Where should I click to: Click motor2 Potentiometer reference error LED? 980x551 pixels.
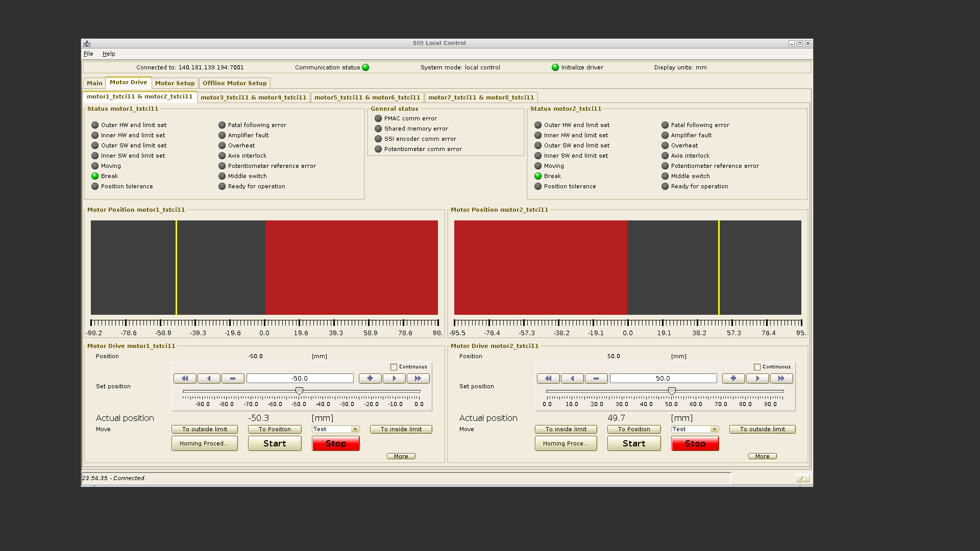(665, 166)
